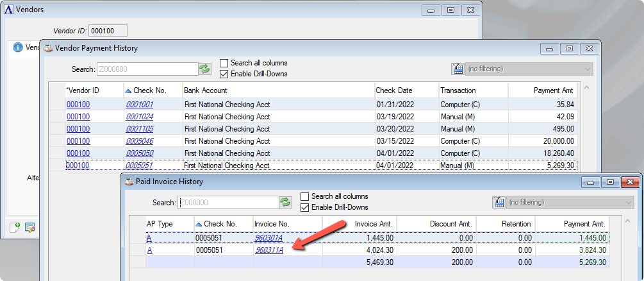Click filter icon in Paid Invoice History
Viewport: 644px width, 281px height.
(x=499, y=202)
